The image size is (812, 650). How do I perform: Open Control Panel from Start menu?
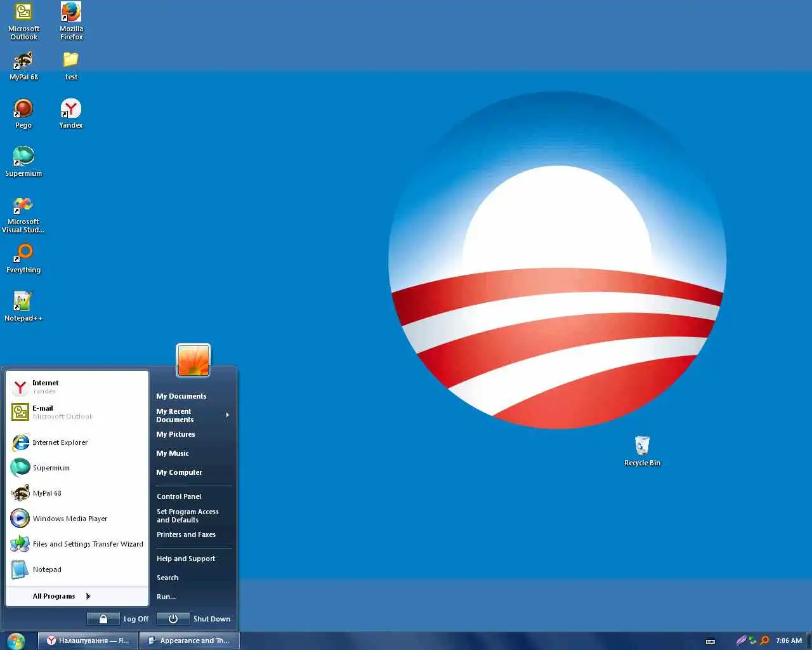193,496
